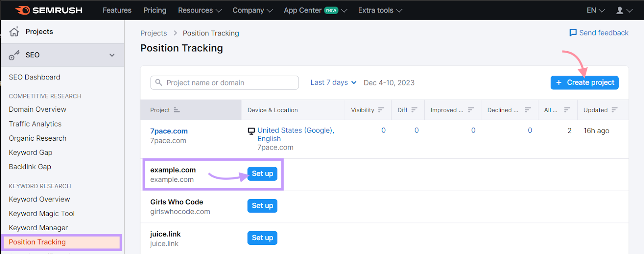Open the EN language selector

coord(595,10)
